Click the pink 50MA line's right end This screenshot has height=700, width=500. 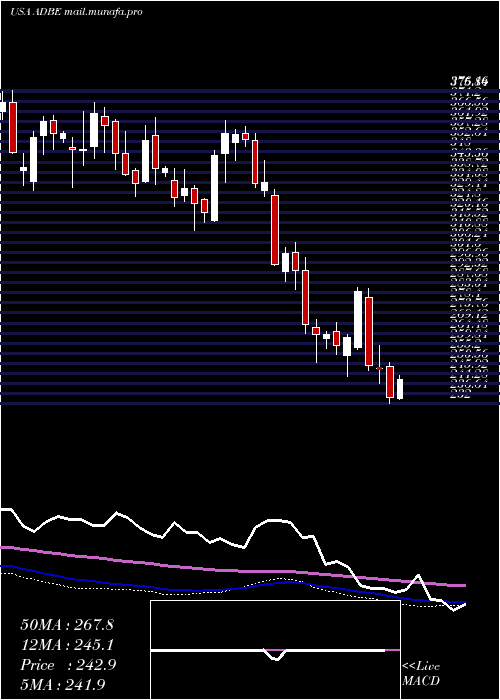tap(463, 585)
